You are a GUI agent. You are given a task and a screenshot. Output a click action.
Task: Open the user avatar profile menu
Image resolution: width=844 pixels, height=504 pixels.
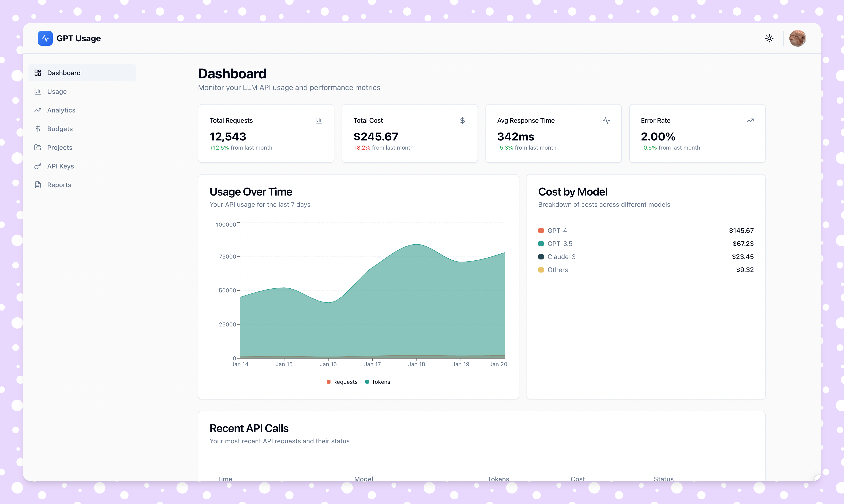[x=797, y=38]
